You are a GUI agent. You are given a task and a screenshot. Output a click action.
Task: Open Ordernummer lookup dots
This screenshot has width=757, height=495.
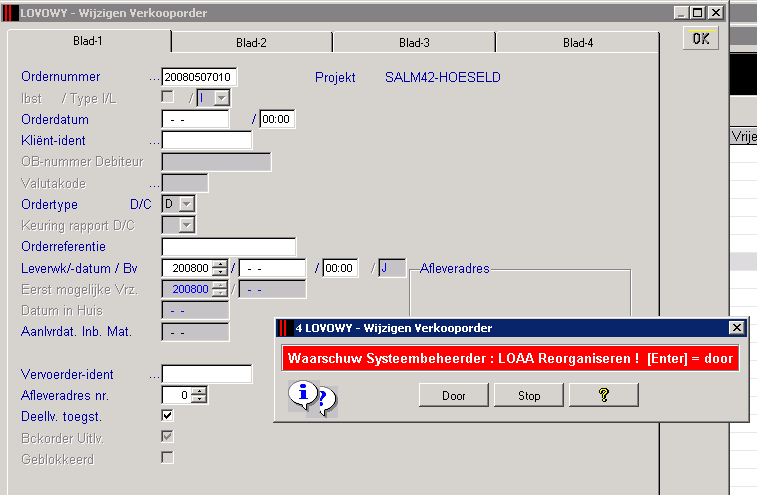click(154, 79)
